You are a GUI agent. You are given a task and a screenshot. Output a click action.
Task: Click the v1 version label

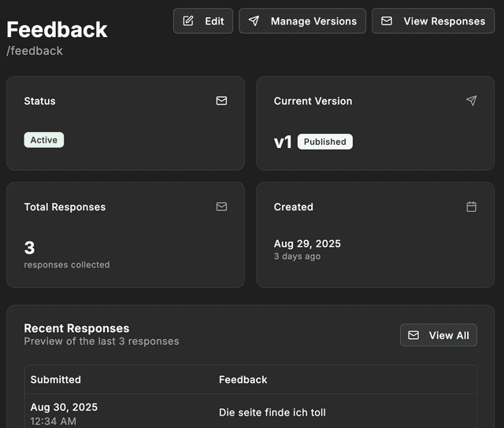tap(283, 142)
